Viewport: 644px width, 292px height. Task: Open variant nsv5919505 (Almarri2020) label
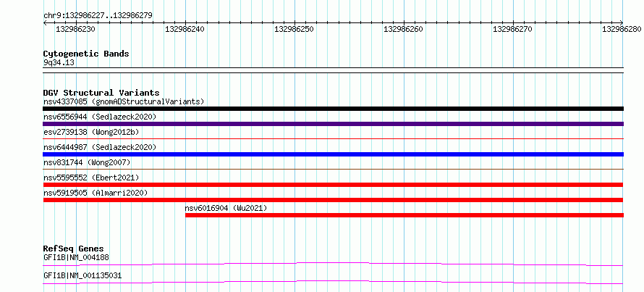[96, 193]
